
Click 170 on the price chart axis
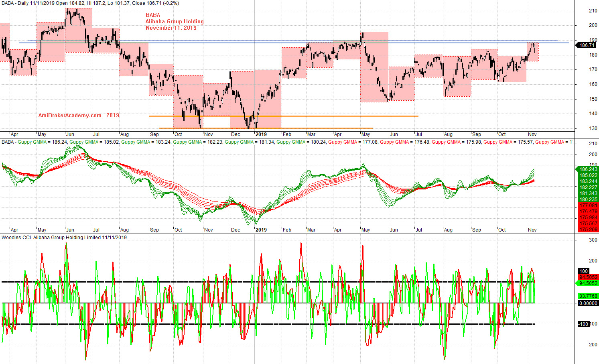click(593, 69)
